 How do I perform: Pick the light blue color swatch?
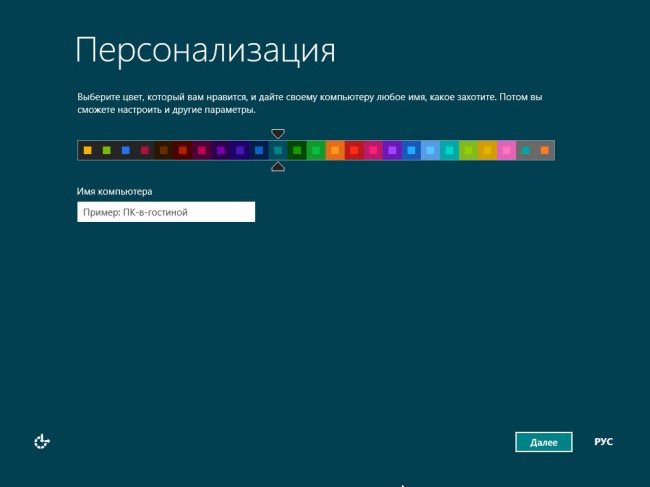click(x=431, y=150)
